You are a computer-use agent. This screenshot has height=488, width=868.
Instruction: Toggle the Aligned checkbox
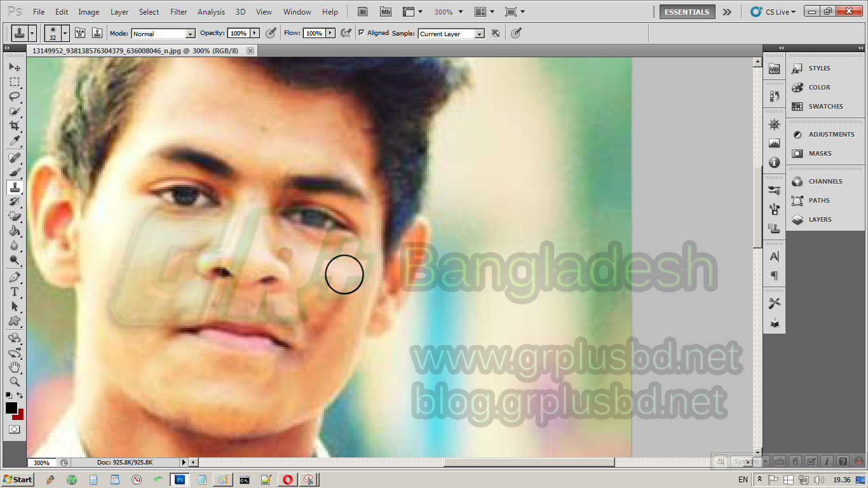pyautogui.click(x=362, y=33)
